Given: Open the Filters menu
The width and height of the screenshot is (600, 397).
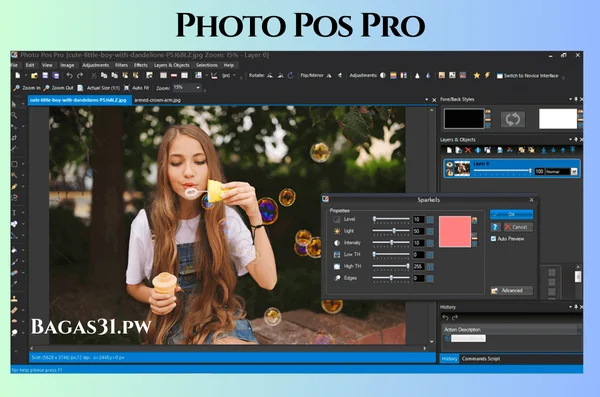Looking at the screenshot, I should tap(121, 65).
